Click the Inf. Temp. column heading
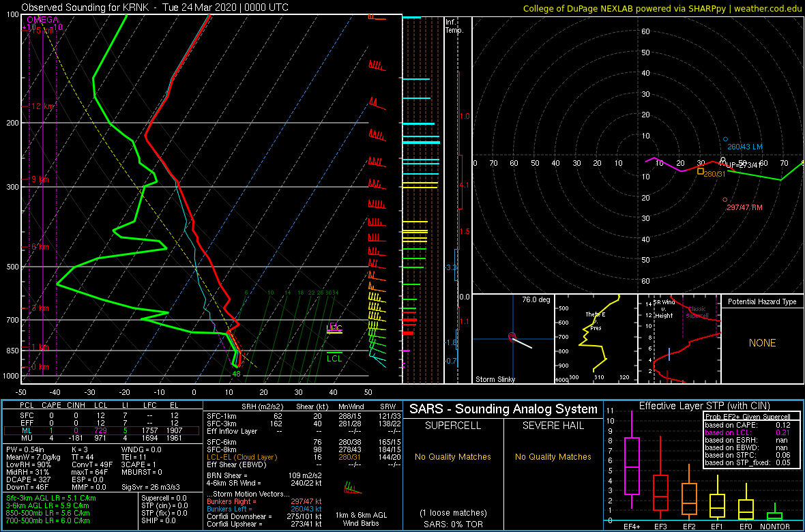This screenshot has height=532, width=805. tap(455, 26)
